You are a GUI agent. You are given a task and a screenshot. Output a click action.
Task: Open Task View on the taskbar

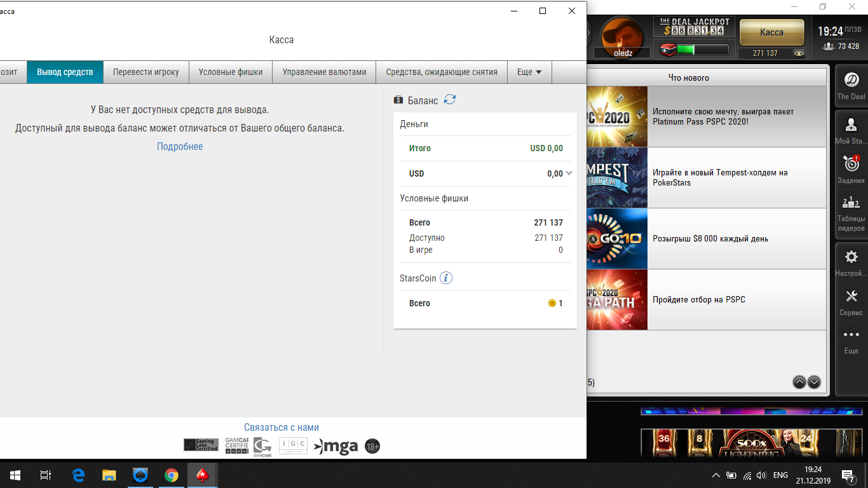[46, 475]
